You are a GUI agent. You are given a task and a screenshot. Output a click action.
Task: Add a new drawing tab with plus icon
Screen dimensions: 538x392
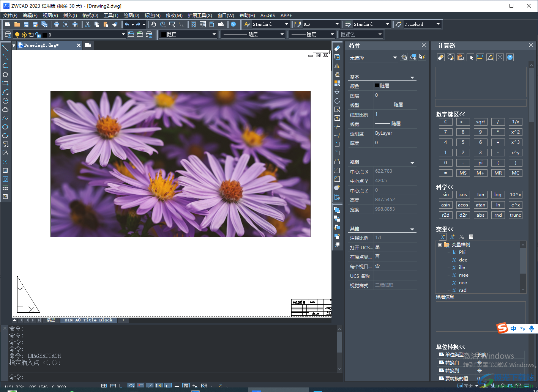[88, 45]
